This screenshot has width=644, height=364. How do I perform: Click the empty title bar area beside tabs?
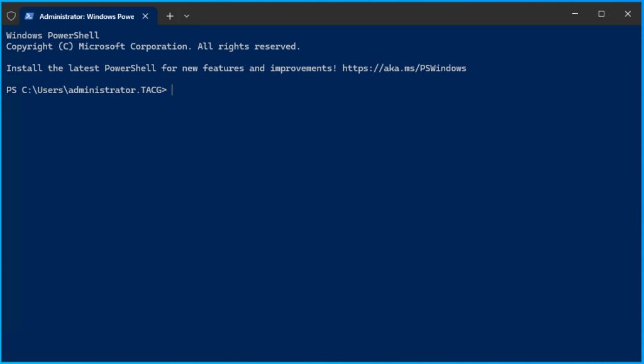[378, 14]
